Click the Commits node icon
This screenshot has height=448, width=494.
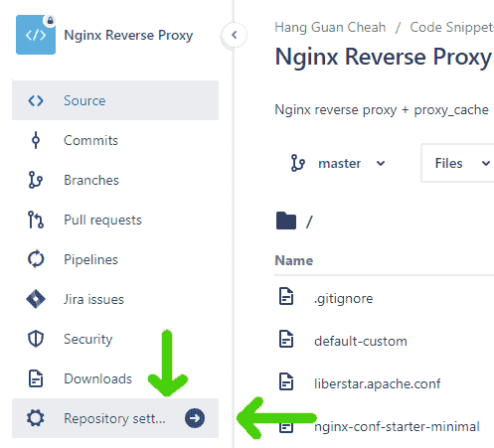36,140
